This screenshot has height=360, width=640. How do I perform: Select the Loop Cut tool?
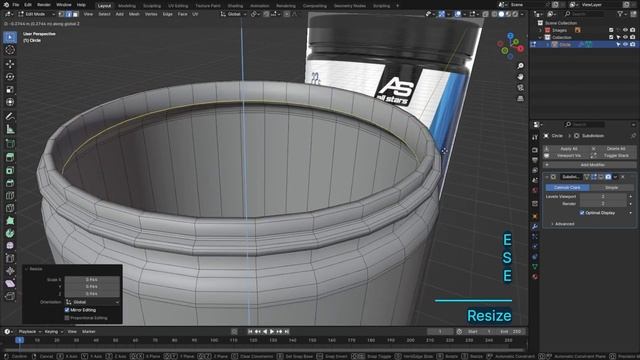10,196
